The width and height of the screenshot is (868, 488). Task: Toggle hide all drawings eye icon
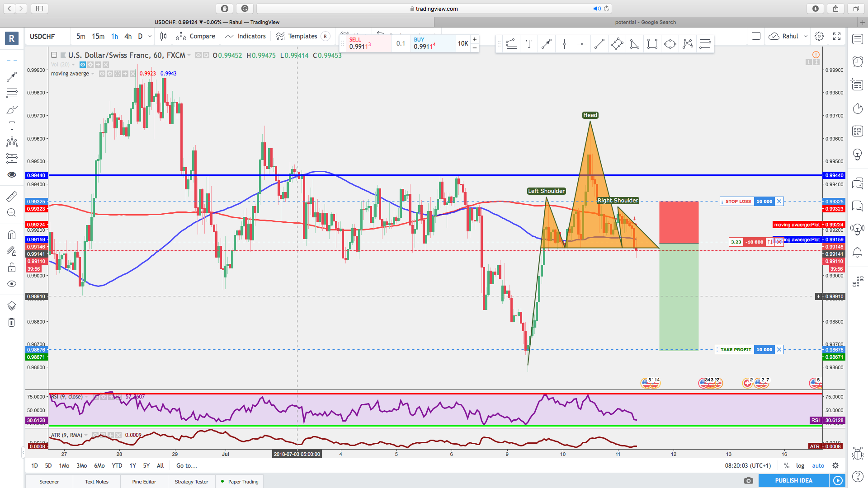pyautogui.click(x=12, y=284)
